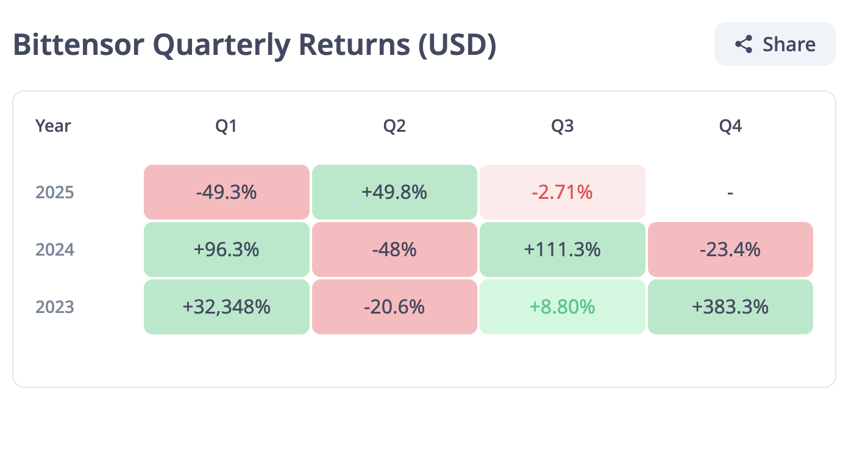Click the Year column header
The image size is (868, 449).
(x=53, y=126)
